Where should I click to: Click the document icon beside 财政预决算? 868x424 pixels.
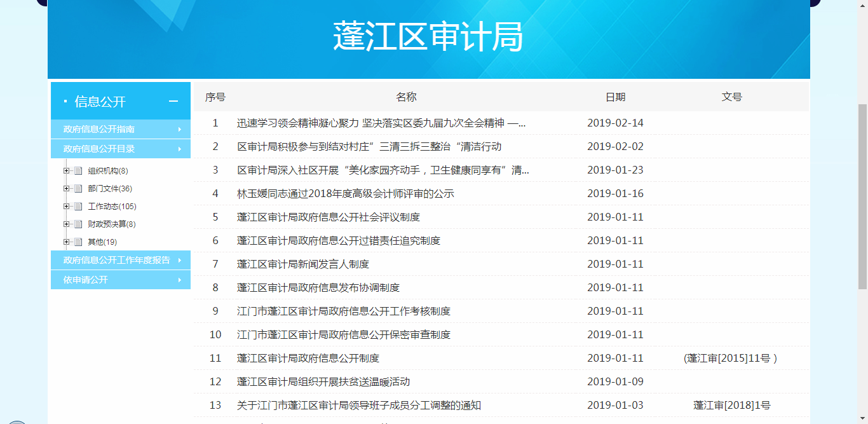click(78, 224)
